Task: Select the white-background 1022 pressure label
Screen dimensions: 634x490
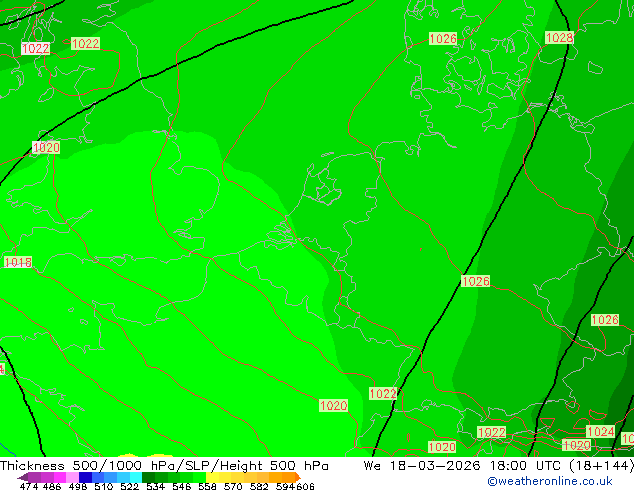Action: (x=36, y=49)
